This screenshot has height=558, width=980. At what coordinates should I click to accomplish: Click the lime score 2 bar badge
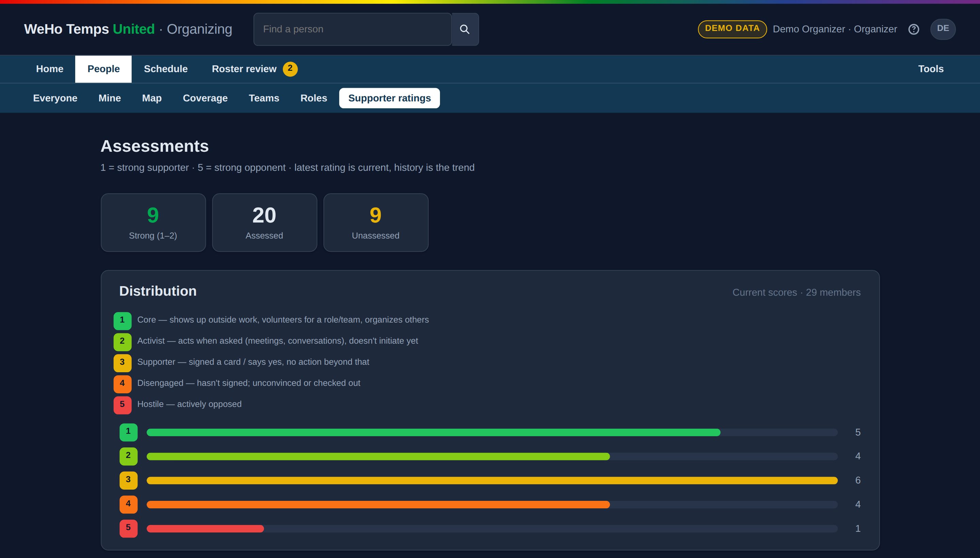click(x=128, y=456)
